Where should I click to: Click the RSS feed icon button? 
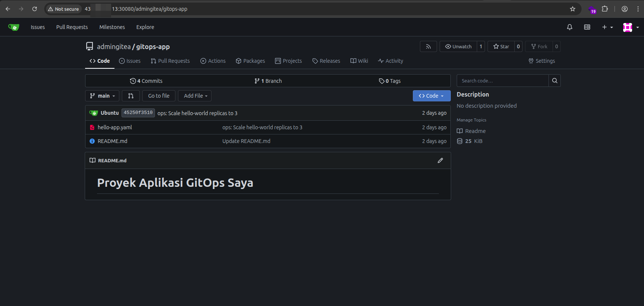pos(428,46)
